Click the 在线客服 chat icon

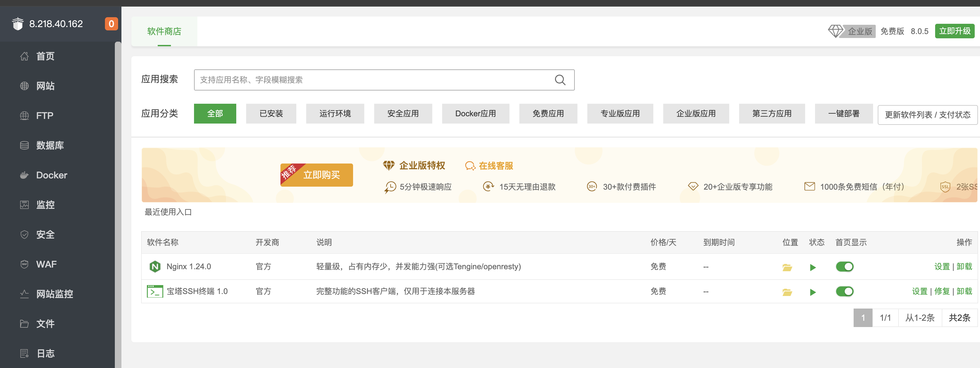(x=470, y=166)
